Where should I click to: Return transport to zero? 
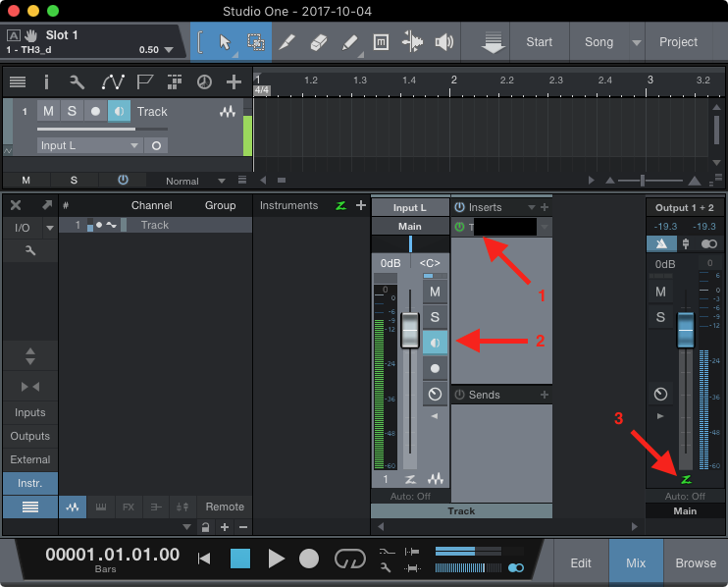(204, 559)
